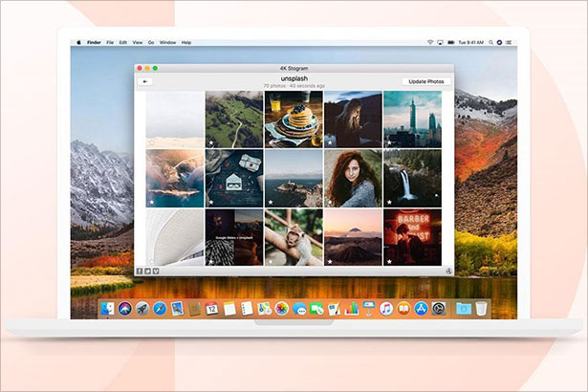Click the Update Photos button
The height and width of the screenshot is (392, 588).
coord(426,82)
